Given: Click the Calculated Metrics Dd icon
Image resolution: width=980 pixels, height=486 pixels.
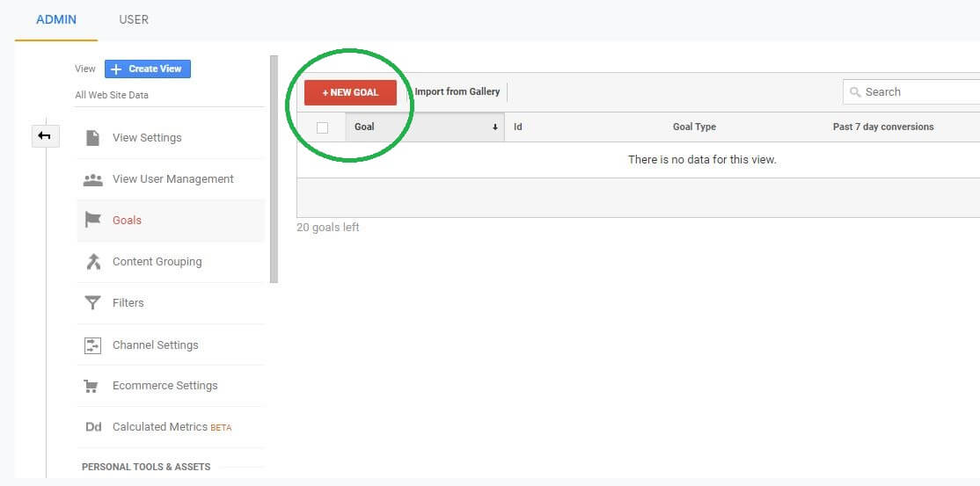Looking at the screenshot, I should tap(93, 427).
